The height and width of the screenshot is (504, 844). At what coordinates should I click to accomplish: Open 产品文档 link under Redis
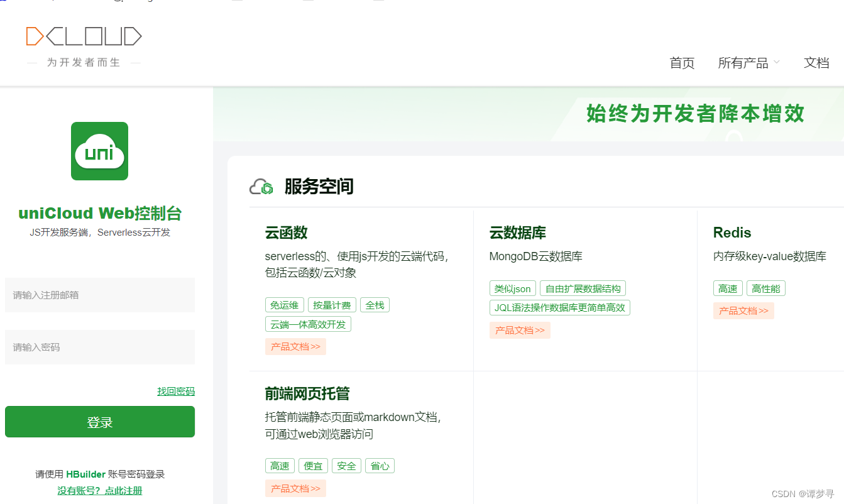tap(743, 310)
